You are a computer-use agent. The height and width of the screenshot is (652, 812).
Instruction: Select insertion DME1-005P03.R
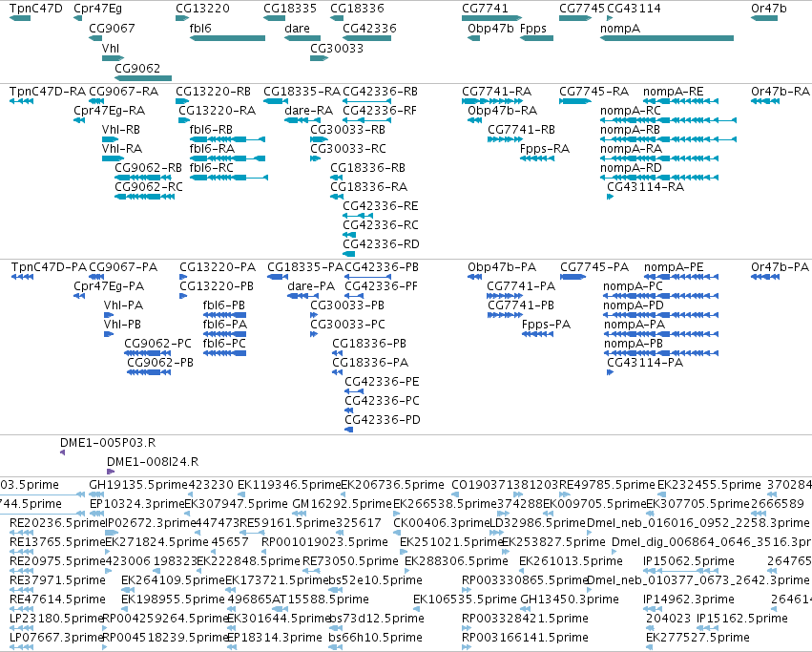[x=108, y=443]
